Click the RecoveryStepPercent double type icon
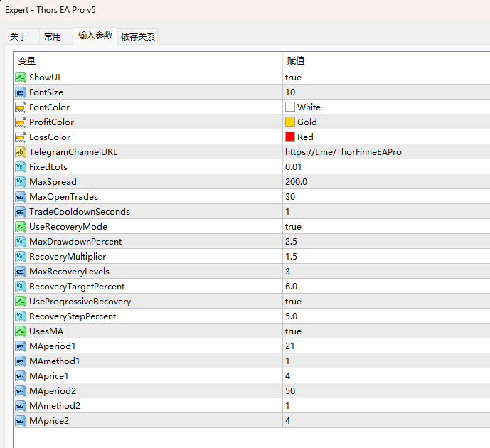The width and height of the screenshot is (490, 448). [21, 316]
